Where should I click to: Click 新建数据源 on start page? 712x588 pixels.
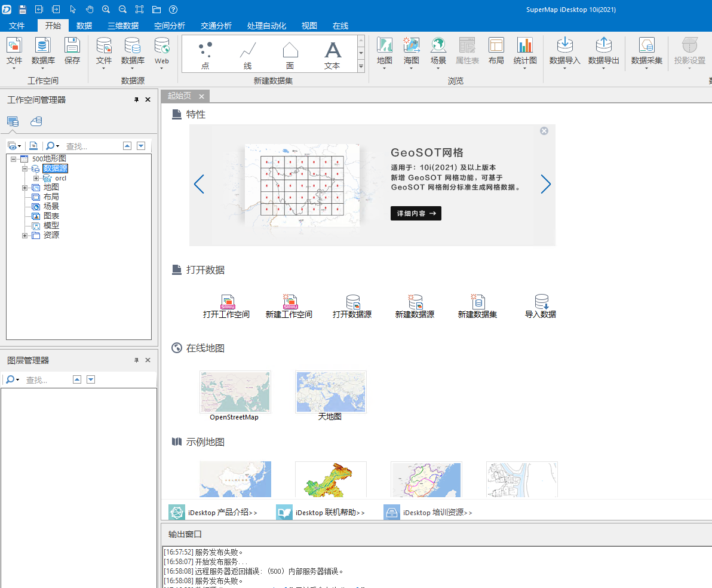(x=415, y=307)
